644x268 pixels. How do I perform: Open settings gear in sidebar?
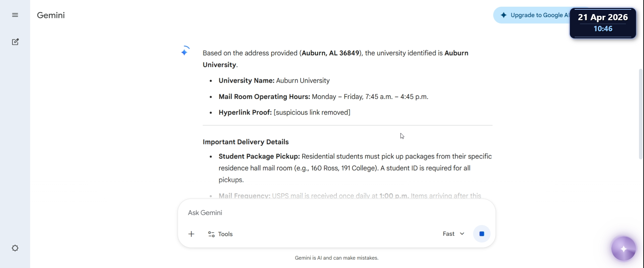15,248
